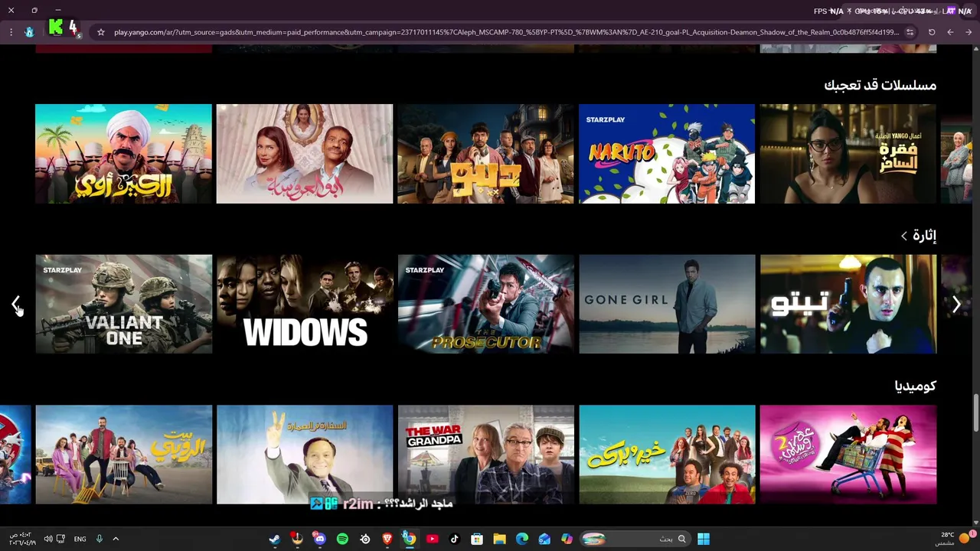Bookmark this page with the star icon

(x=100, y=32)
